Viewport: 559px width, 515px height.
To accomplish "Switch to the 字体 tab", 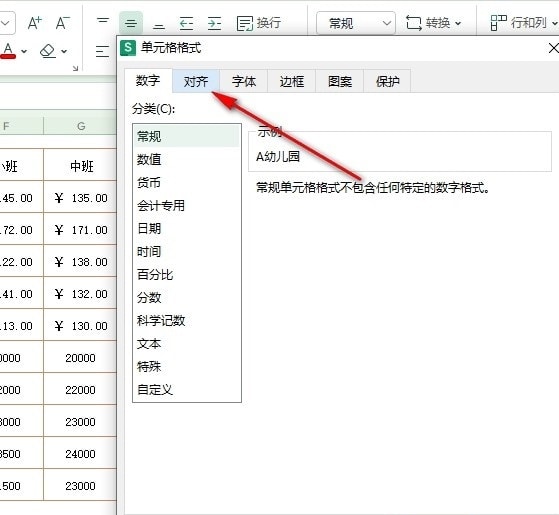I will [243, 81].
